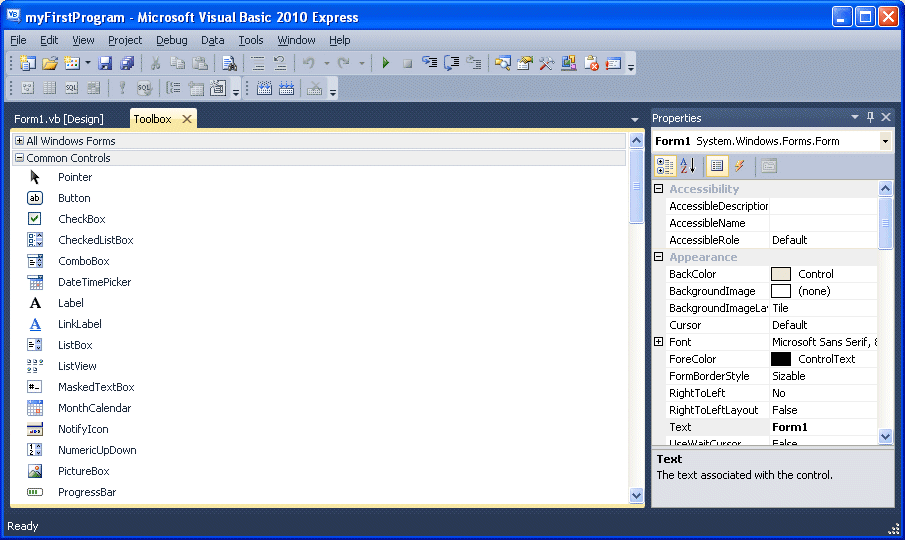This screenshot has height=540, width=905.
Task: Open Solution Explorer from toolbar icon
Action: coord(503,63)
